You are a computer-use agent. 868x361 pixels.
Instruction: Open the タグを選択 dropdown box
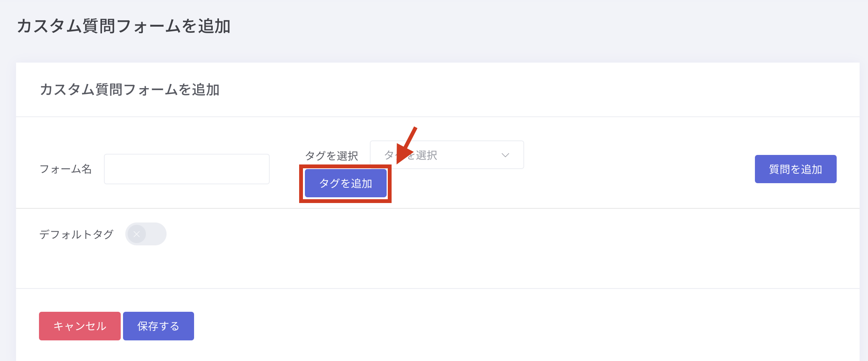tap(458, 155)
